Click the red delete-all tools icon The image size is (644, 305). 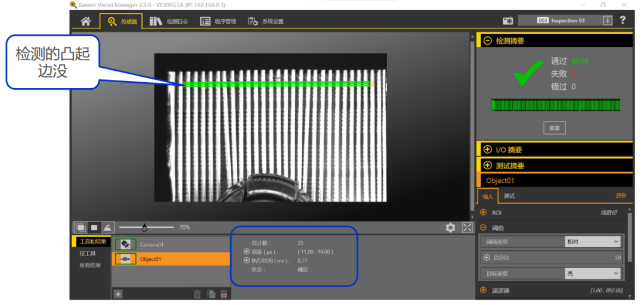point(224,294)
